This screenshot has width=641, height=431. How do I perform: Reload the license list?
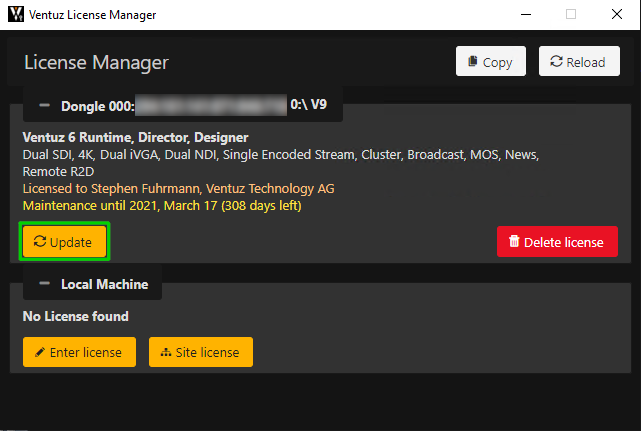click(x=578, y=62)
